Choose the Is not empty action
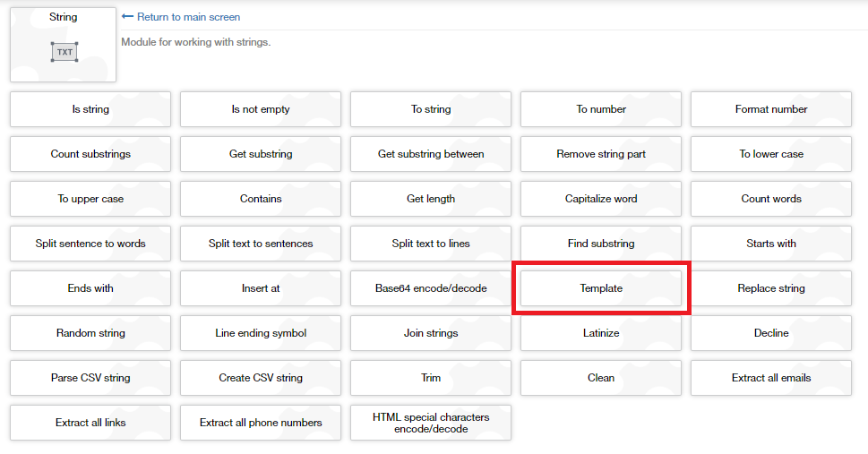 [261, 109]
